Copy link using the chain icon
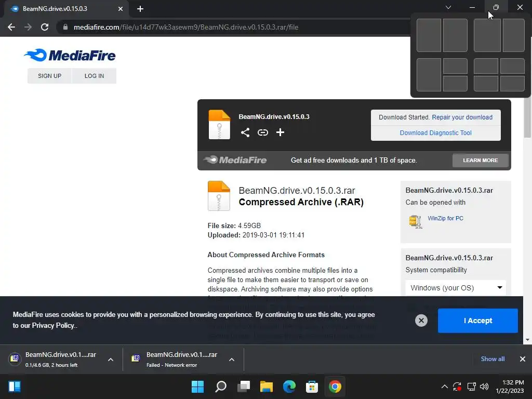Screen dimensions: 532x399 pos(262,132)
